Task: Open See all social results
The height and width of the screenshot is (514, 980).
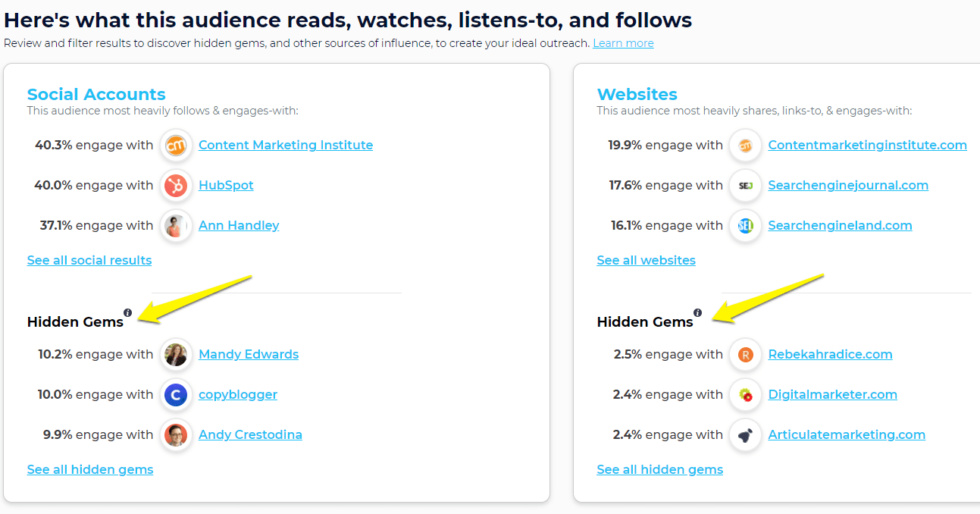Action: point(89,260)
